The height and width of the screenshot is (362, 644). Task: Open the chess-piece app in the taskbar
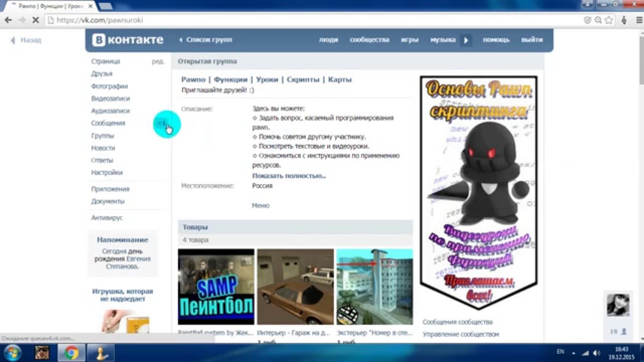101,352
